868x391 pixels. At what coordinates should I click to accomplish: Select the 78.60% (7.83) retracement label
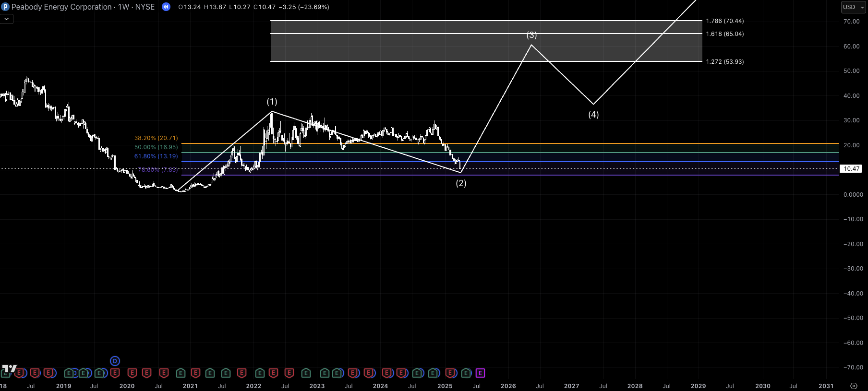[x=158, y=170]
